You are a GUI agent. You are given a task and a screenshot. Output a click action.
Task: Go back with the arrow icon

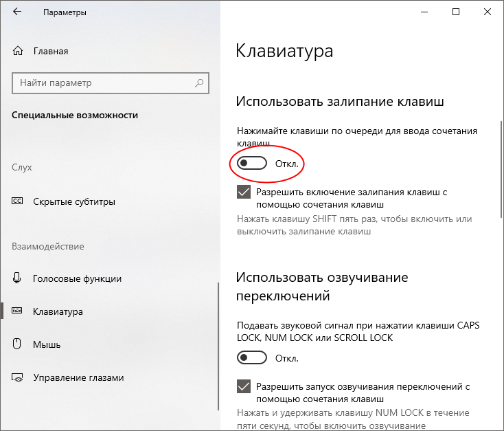(17, 12)
